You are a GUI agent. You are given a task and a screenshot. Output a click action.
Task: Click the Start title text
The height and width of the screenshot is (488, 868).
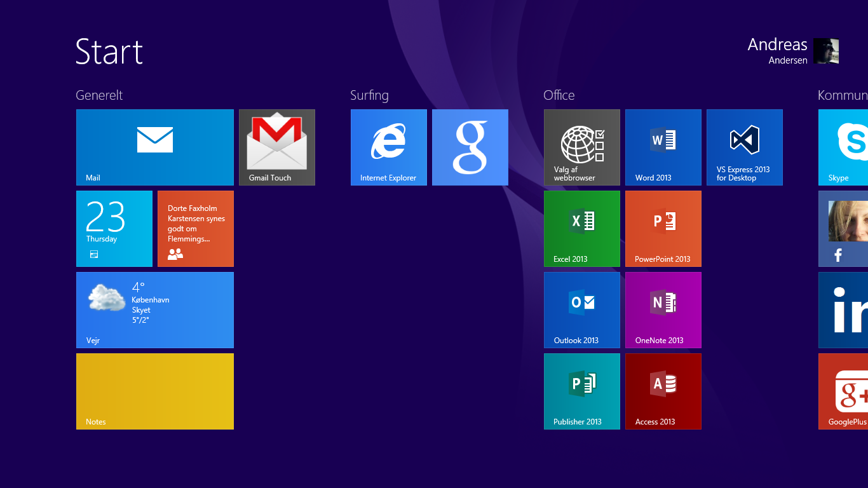[x=109, y=51]
